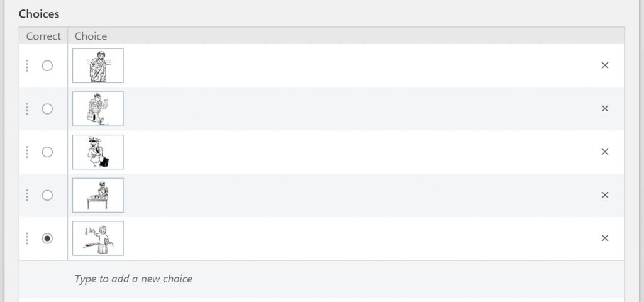644x302 pixels.
Task: Open the first choice image thumbnail
Action: pos(98,65)
